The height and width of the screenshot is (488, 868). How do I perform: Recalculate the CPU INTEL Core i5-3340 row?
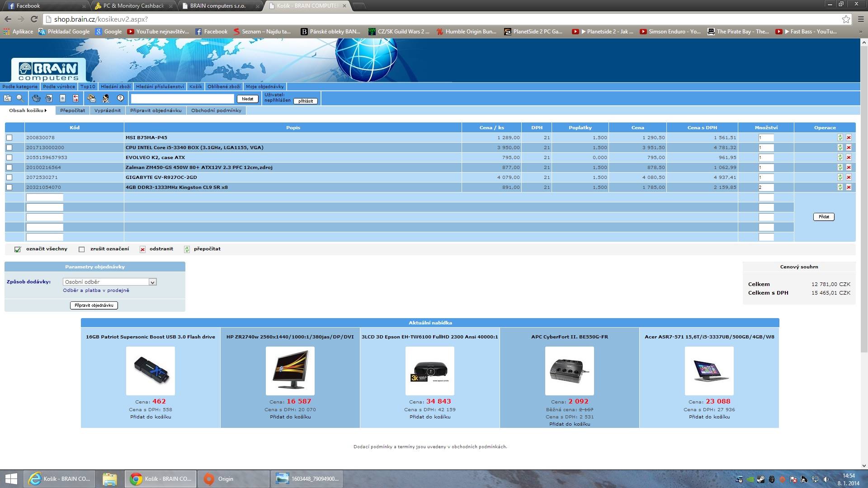pyautogui.click(x=840, y=148)
